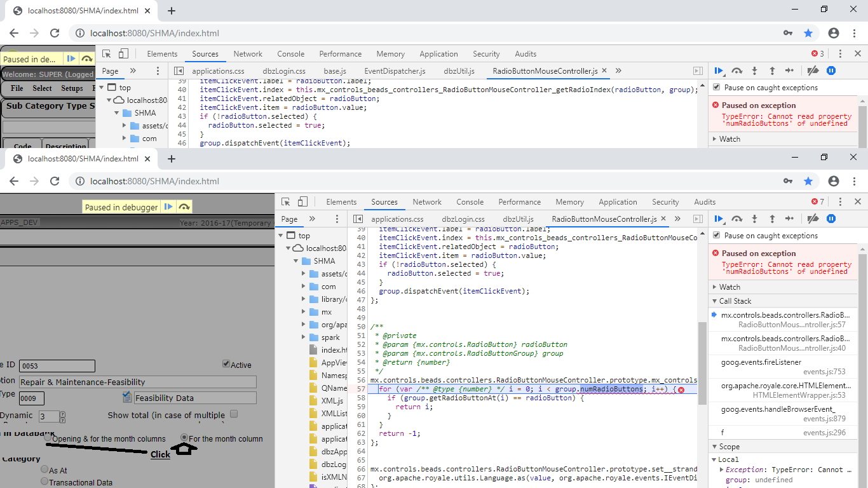The height and width of the screenshot is (488, 868).
Task: Switch to the Console tab
Action: click(x=470, y=201)
